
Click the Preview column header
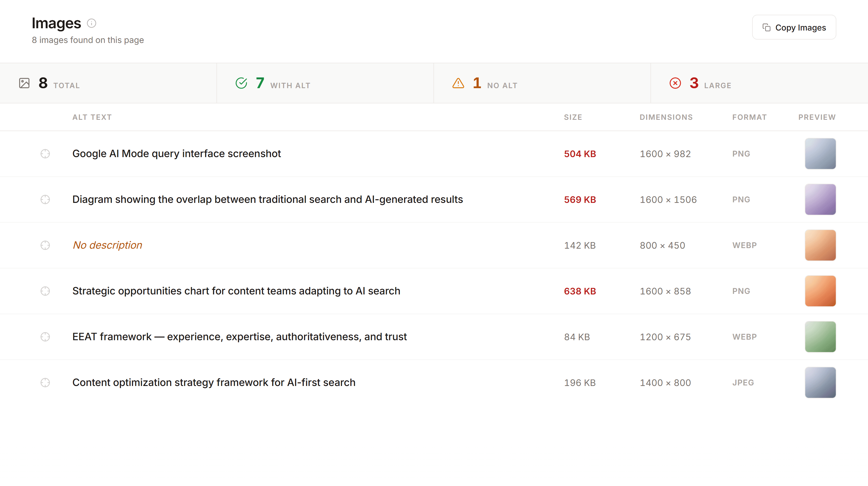pyautogui.click(x=817, y=117)
